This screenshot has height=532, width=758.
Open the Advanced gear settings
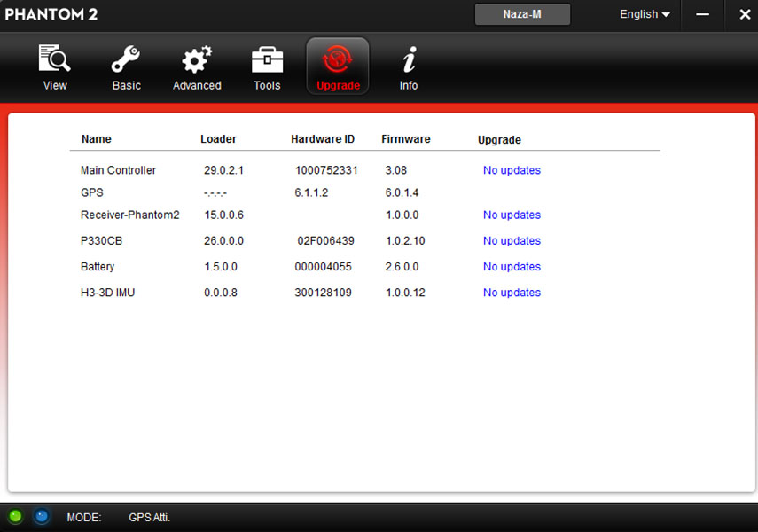(197, 67)
